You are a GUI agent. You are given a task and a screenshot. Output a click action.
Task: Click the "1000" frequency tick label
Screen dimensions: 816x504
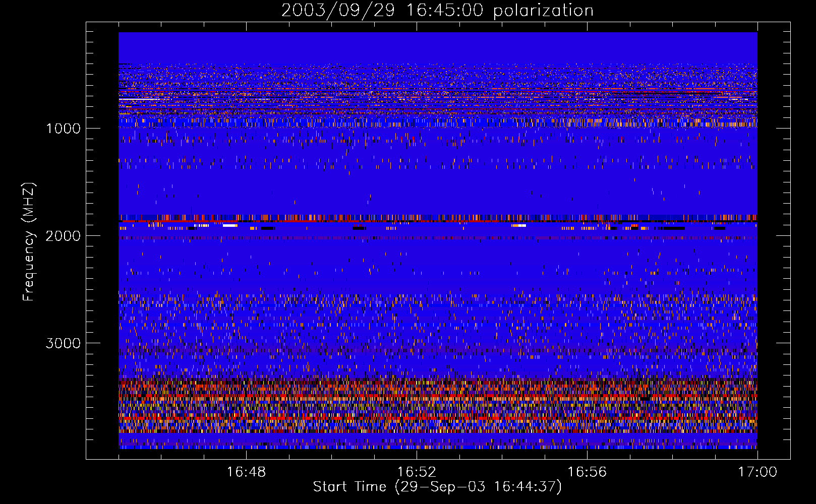pos(63,129)
